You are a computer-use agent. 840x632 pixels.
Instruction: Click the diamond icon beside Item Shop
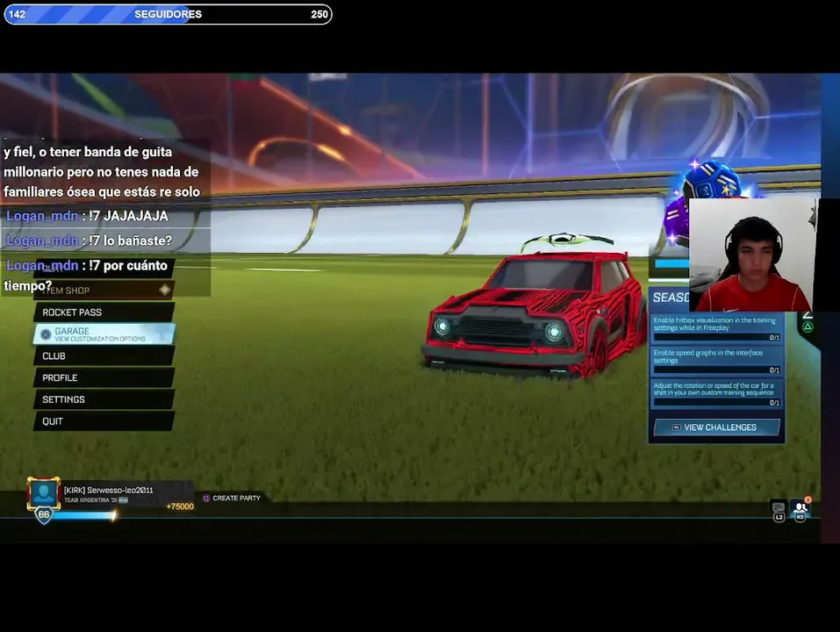click(164, 290)
